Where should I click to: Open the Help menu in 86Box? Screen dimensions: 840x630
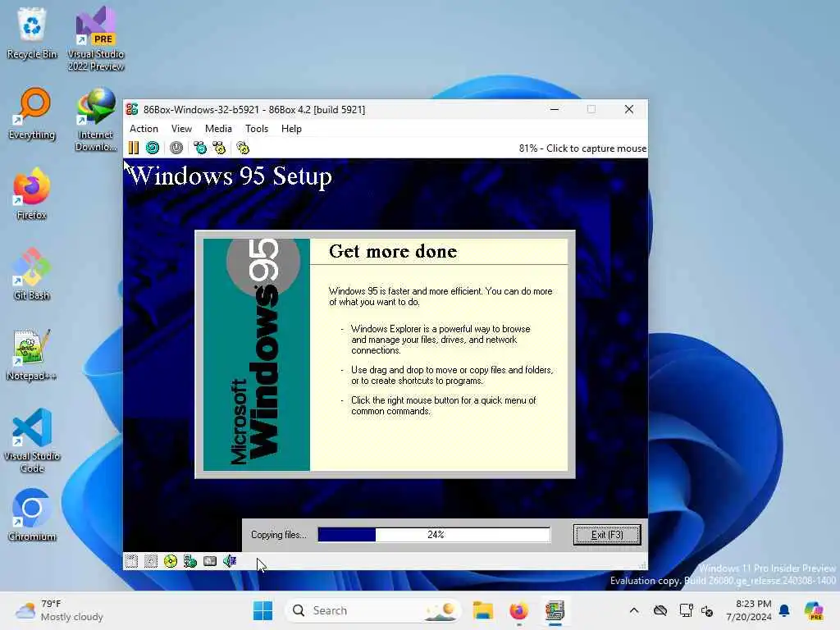(291, 129)
